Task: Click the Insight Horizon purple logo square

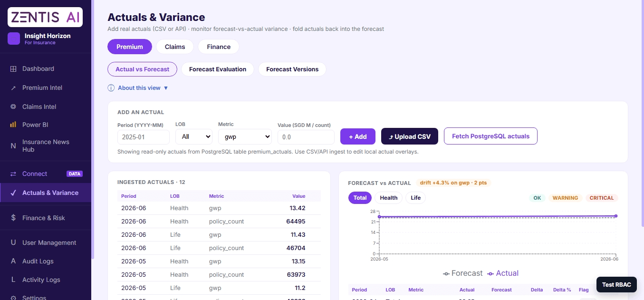Action: coord(14,39)
